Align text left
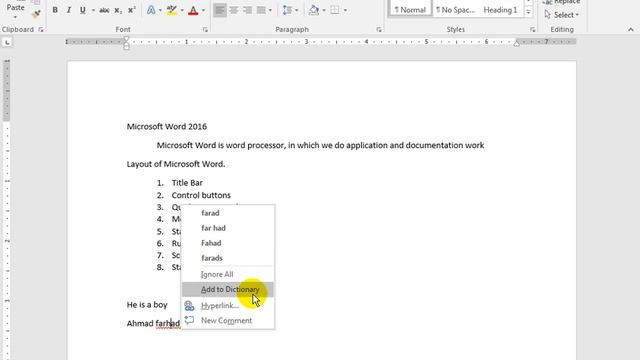Image resolution: width=640 pixels, height=360 pixels. [x=220, y=10]
